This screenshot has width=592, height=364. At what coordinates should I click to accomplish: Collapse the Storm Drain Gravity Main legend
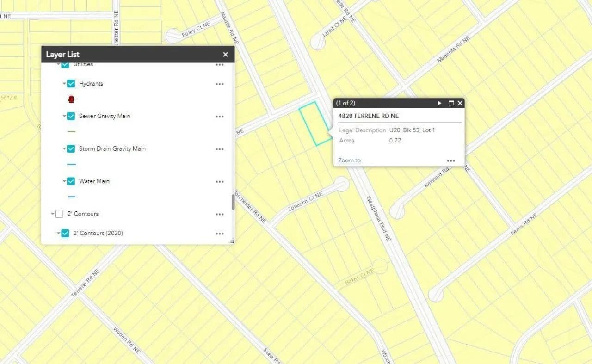point(64,149)
